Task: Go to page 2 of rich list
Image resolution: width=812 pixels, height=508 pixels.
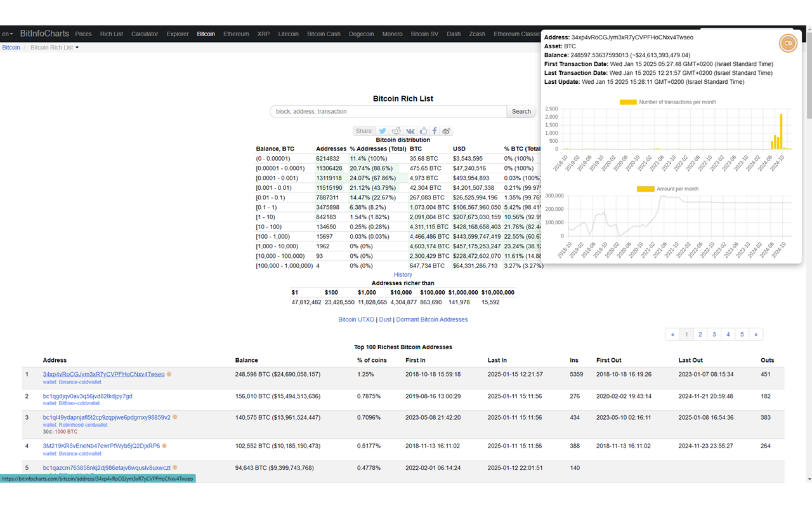Action: (700, 335)
